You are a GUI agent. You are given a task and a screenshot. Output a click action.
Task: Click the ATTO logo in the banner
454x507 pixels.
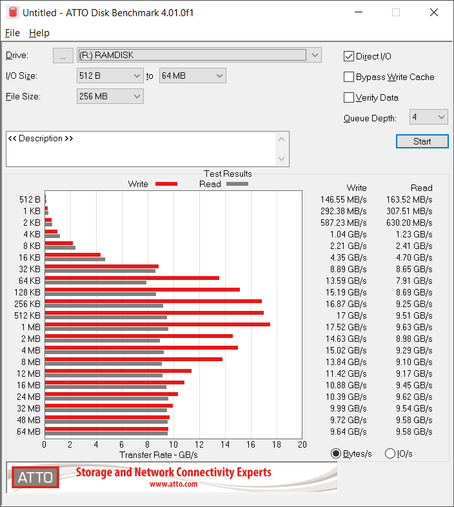point(35,477)
